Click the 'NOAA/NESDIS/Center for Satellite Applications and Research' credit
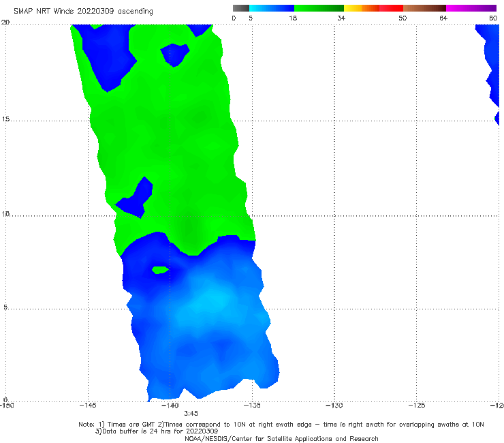Image resolution: width=504 pixels, height=443 pixels. click(281, 438)
